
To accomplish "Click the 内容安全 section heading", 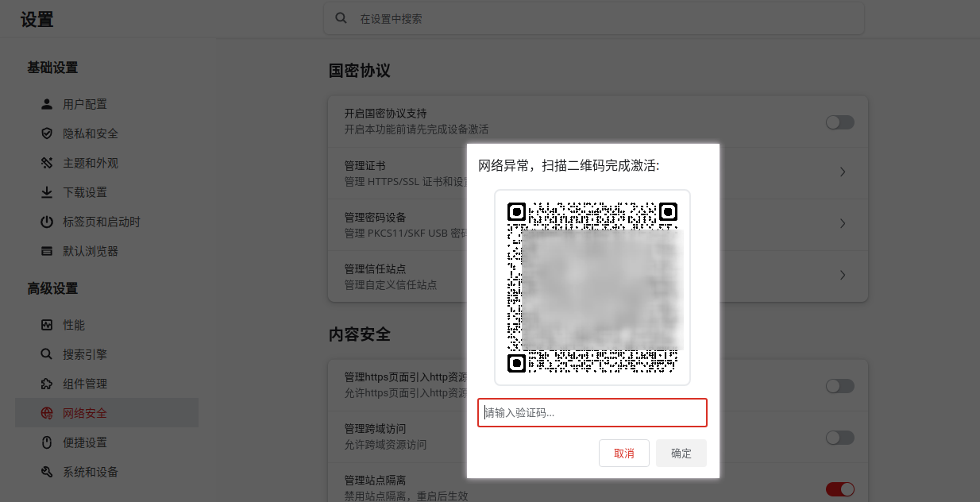I will coord(360,334).
